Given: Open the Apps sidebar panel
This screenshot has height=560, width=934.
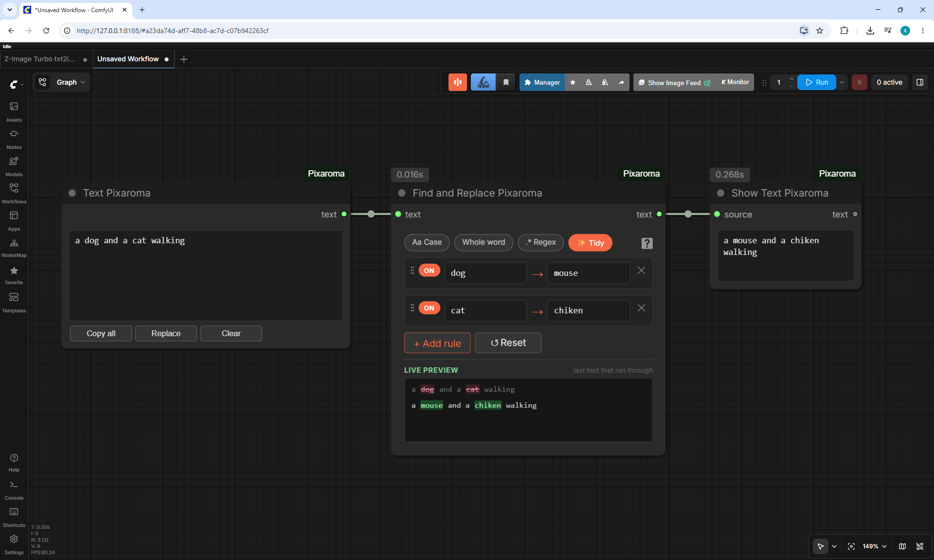Looking at the screenshot, I should (14, 220).
